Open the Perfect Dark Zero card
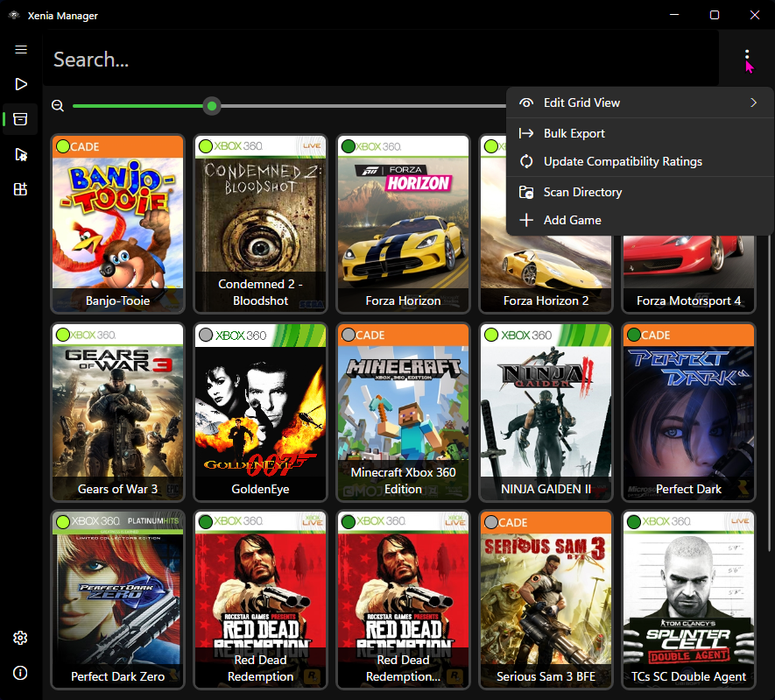Screen dimensions: 775x700 coord(117,599)
